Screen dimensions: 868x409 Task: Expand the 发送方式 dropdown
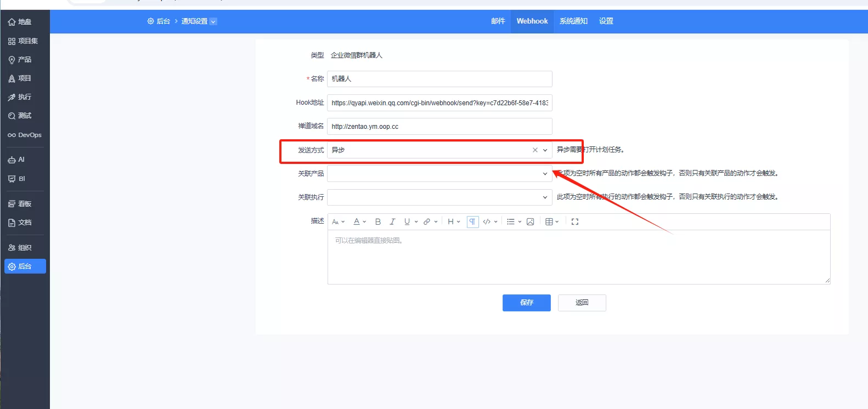pos(545,150)
